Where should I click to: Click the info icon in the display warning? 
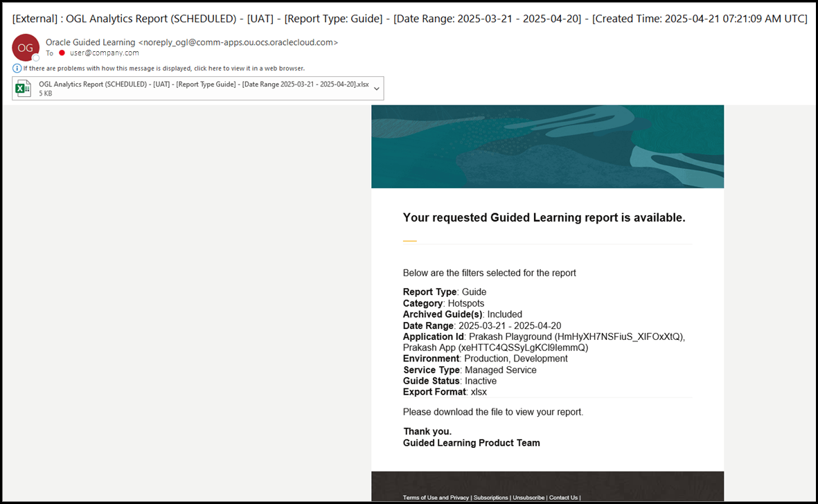click(16, 68)
